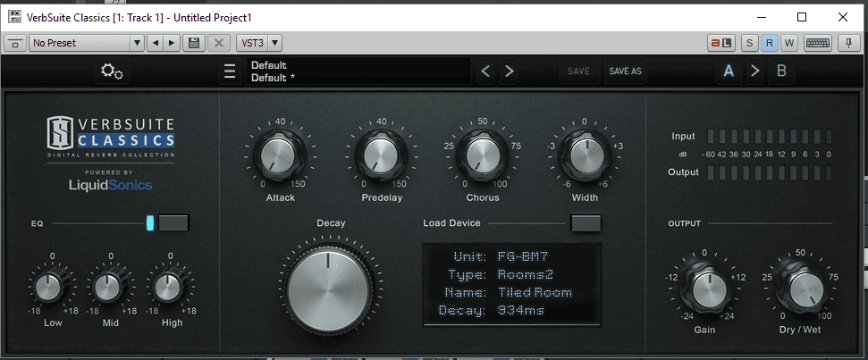Go to previous VerbSuite preset arrow
Viewport: 868px width, 360px height.
(x=485, y=71)
